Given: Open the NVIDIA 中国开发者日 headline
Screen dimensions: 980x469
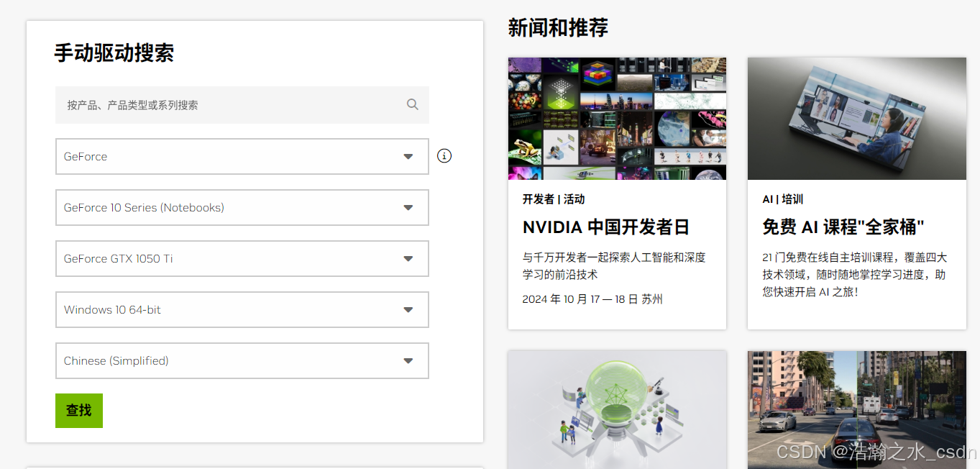Looking at the screenshot, I should coord(606,227).
